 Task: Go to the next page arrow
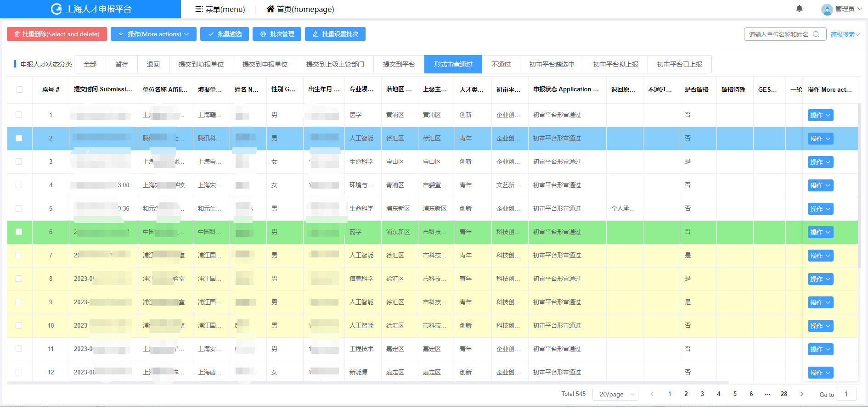click(x=801, y=394)
